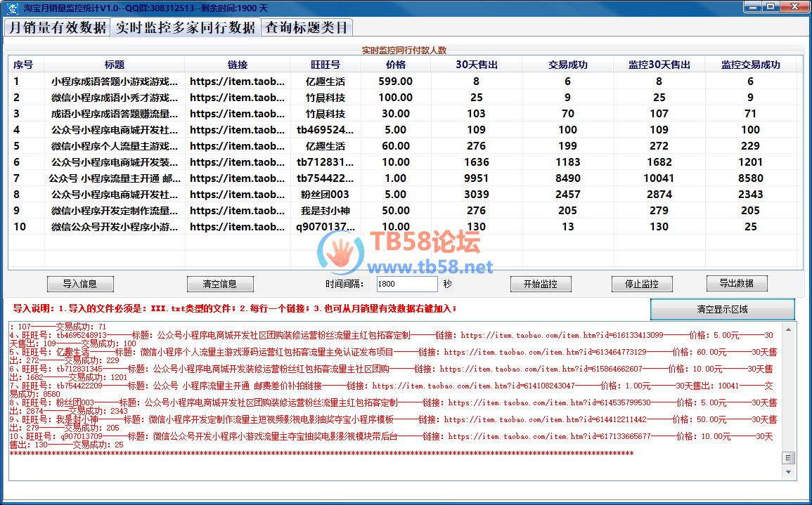Click 交易成功 cell 8490
This screenshot has width=812, height=505.
[567, 178]
